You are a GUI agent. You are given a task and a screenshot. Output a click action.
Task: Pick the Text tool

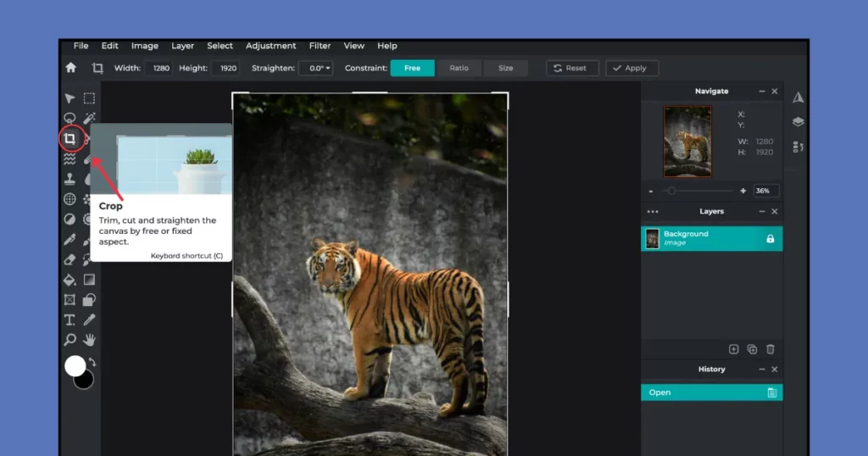tap(70, 320)
